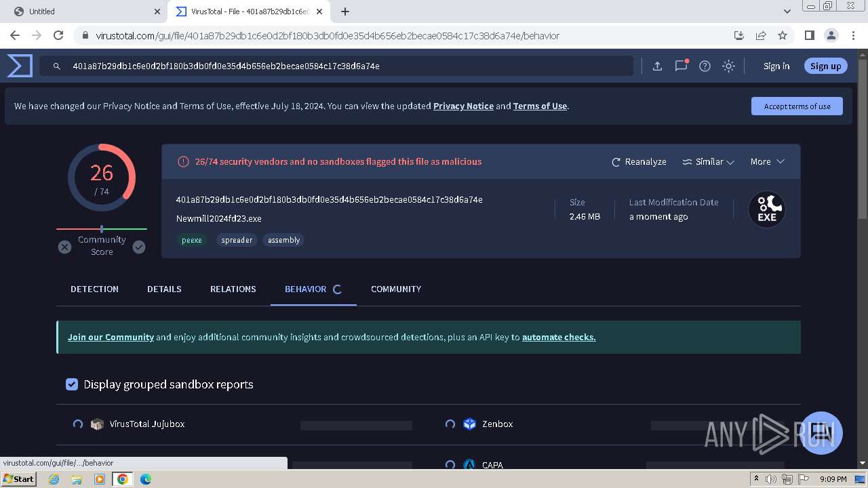This screenshot has width=868, height=488.
Task: Click the Sign in link
Action: (776, 66)
